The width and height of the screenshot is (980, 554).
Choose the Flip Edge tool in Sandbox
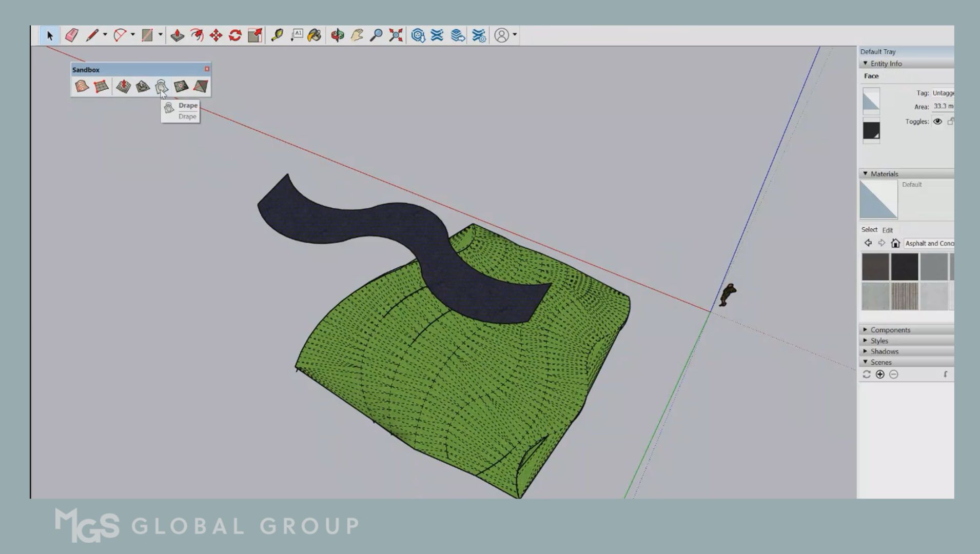pos(200,87)
